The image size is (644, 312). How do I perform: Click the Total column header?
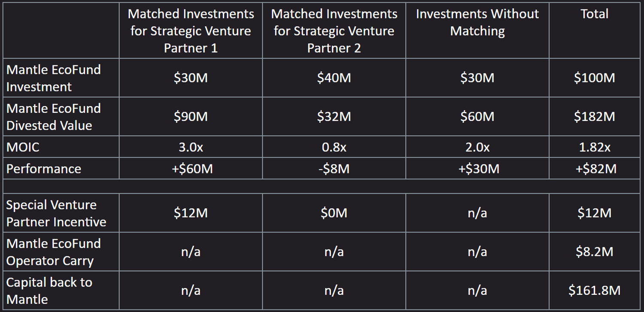pos(595,14)
